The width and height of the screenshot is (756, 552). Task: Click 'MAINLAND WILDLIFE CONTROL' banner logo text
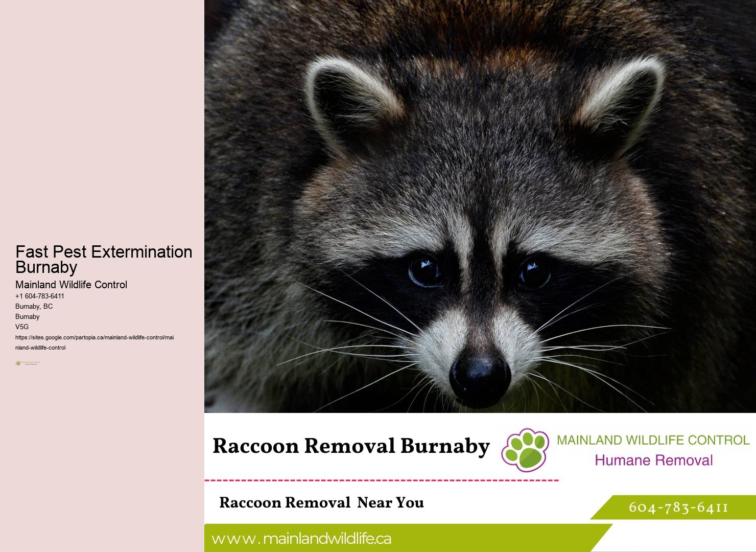pos(653,440)
